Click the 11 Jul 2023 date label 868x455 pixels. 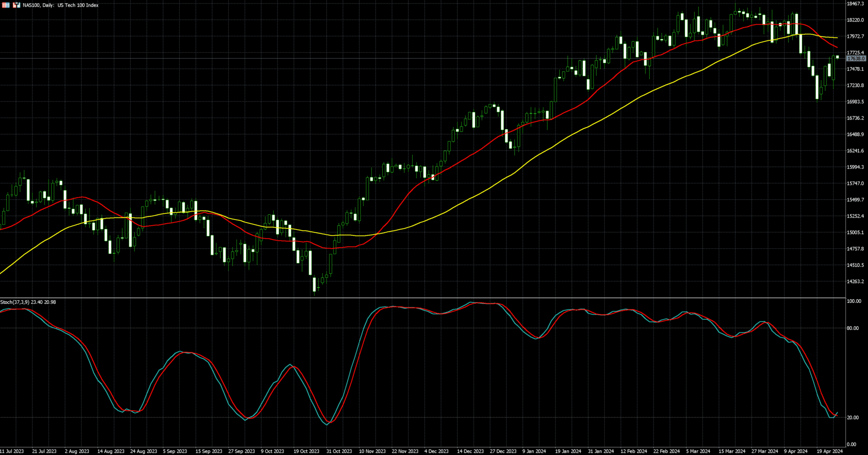tap(12, 451)
